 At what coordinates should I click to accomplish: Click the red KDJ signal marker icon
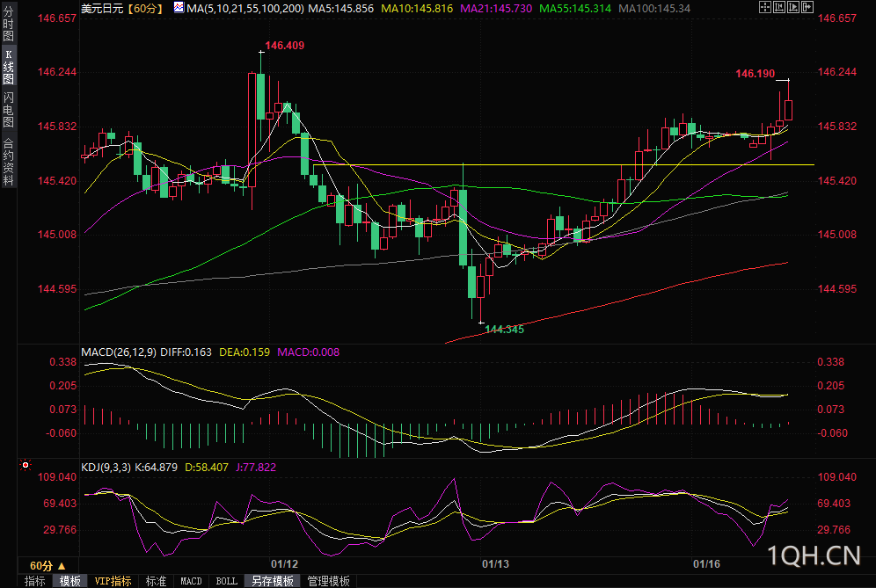pos(26,465)
